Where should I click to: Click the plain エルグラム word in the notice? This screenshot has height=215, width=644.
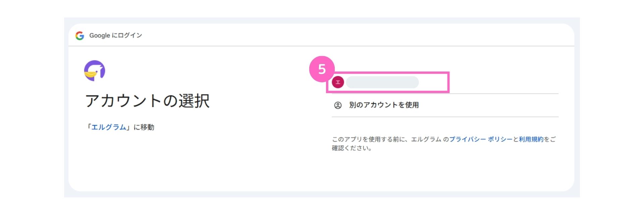coord(426,139)
